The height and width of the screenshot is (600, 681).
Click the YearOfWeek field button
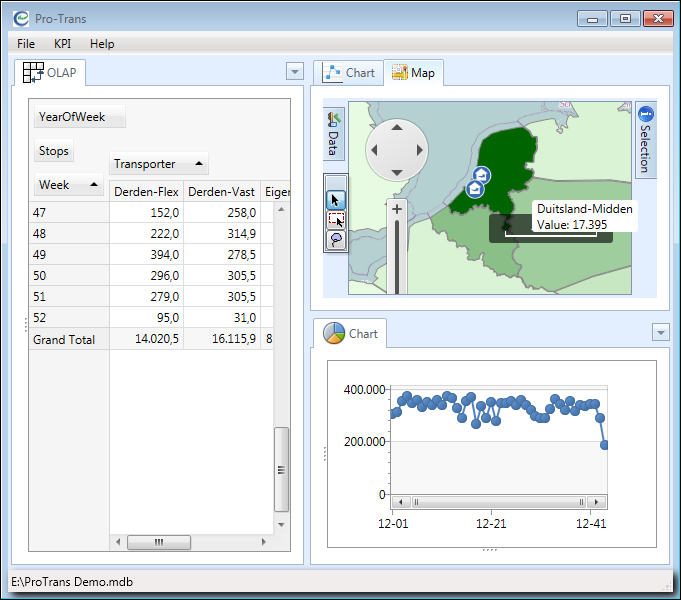pyautogui.click(x=79, y=117)
